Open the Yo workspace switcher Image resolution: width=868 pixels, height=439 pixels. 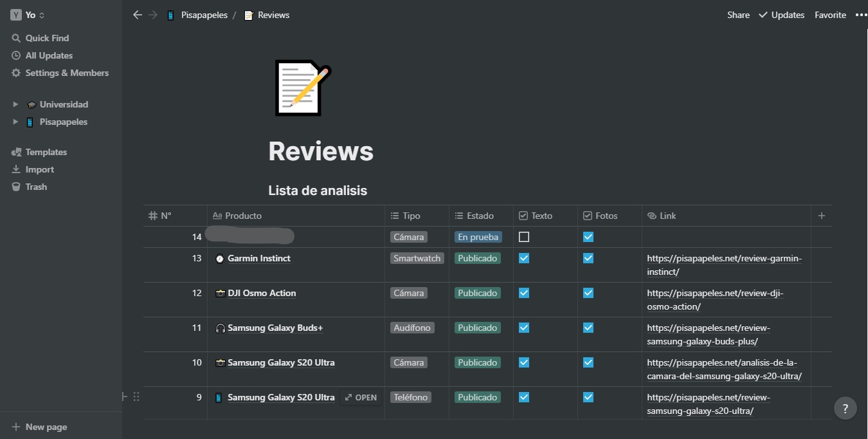click(x=29, y=15)
